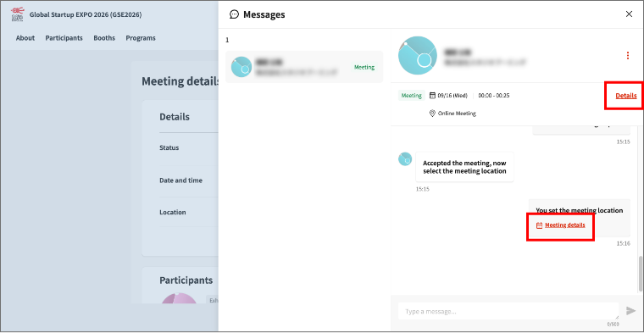Close the Messages panel
The height and width of the screenshot is (333, 644).
tap(629, 14)
